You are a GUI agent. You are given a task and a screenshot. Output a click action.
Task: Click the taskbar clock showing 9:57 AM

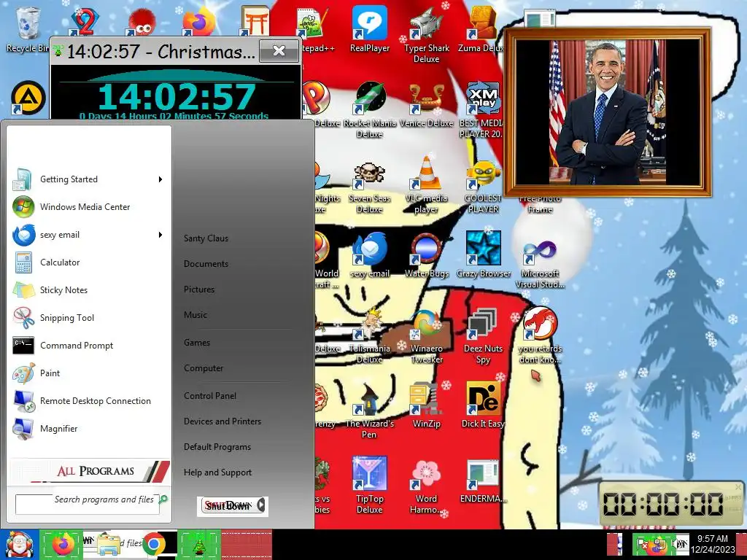[x=712, y=544]
